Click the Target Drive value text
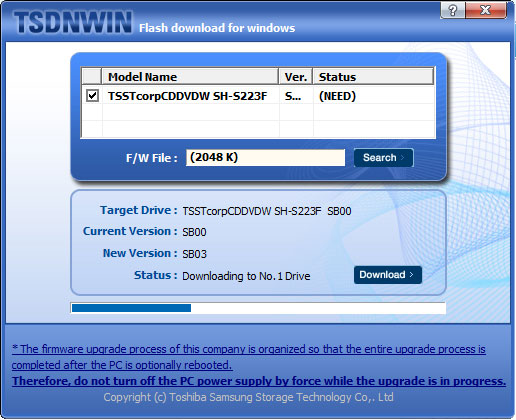This screenshot has height=420, width=516. 267,211
